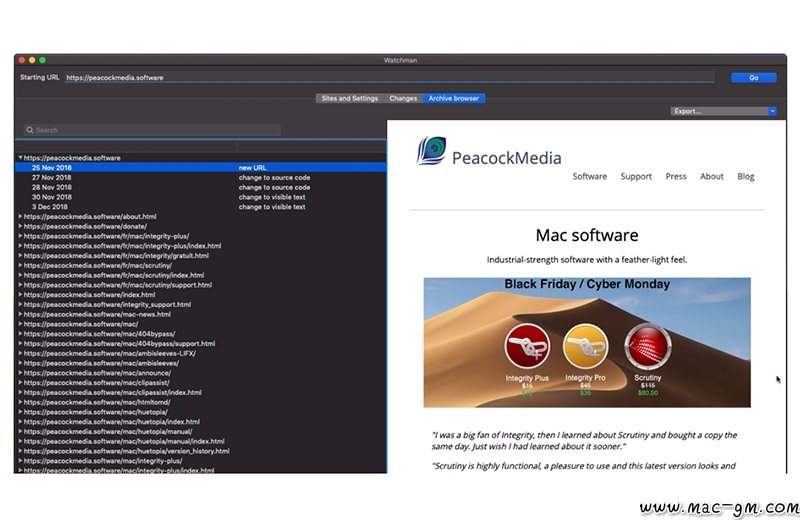Click the mac/integrity-plus/ entry text
The height and width of the screenshot is (520, 800).
(x=103, y=461)
